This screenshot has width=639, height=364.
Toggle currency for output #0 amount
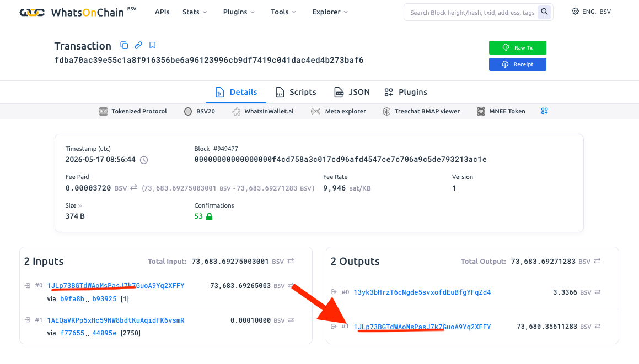[x=598, y=292]
